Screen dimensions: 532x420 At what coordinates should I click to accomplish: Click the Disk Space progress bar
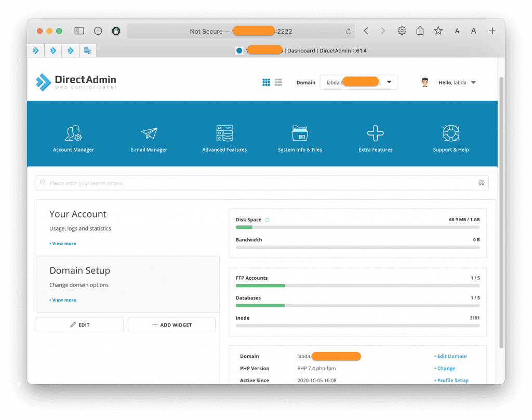(357, 227)
